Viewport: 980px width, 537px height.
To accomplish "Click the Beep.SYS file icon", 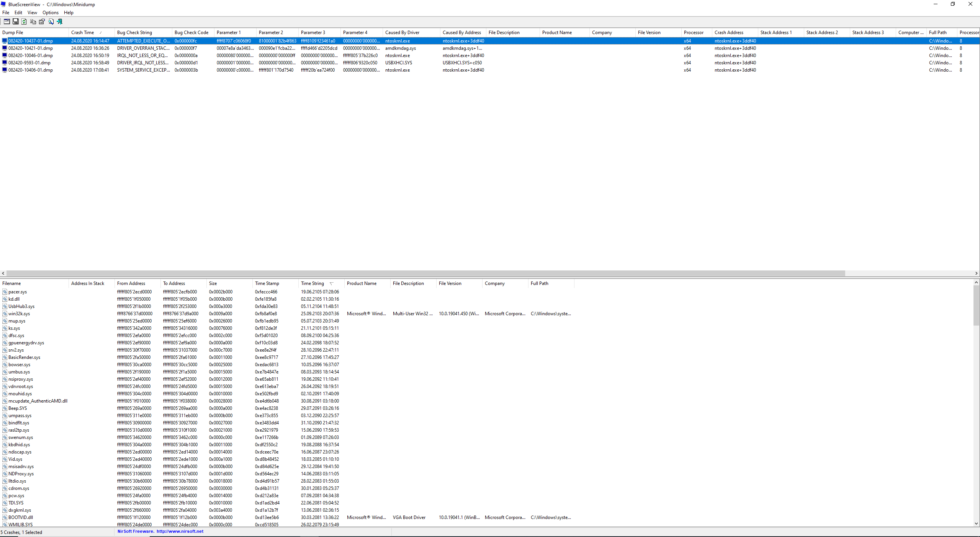I will point(5,408).
